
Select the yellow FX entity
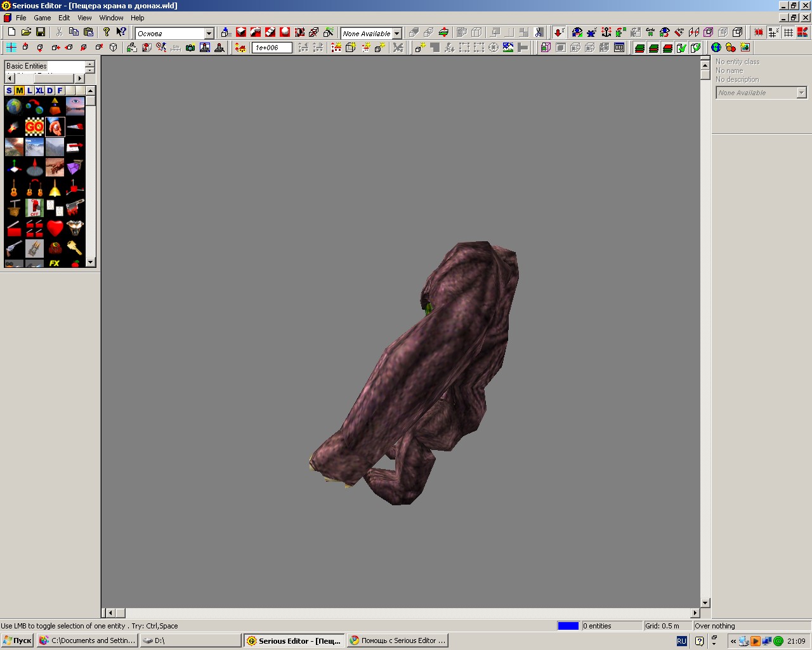pyautogui.click(x=55, y=263)
